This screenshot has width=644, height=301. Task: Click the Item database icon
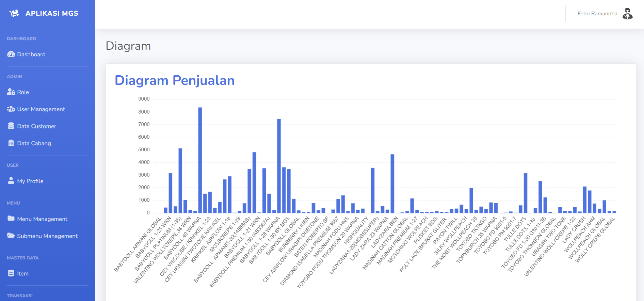(x=11, y=273)
